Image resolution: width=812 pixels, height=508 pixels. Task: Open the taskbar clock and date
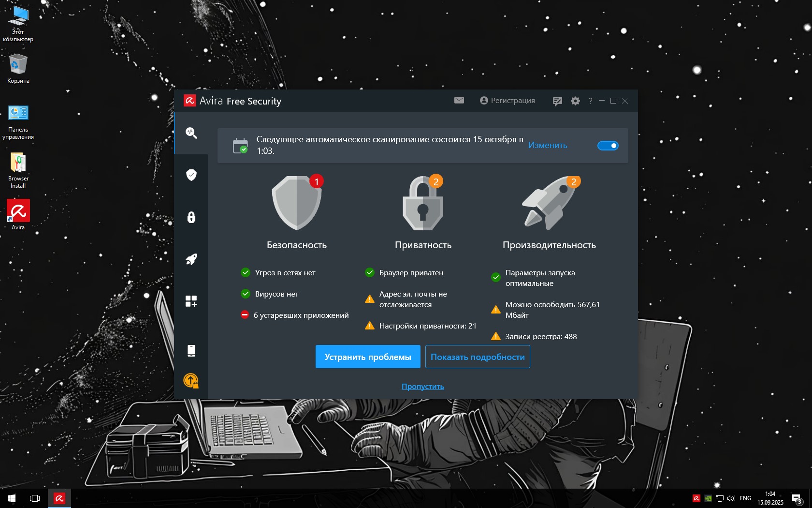770,498
